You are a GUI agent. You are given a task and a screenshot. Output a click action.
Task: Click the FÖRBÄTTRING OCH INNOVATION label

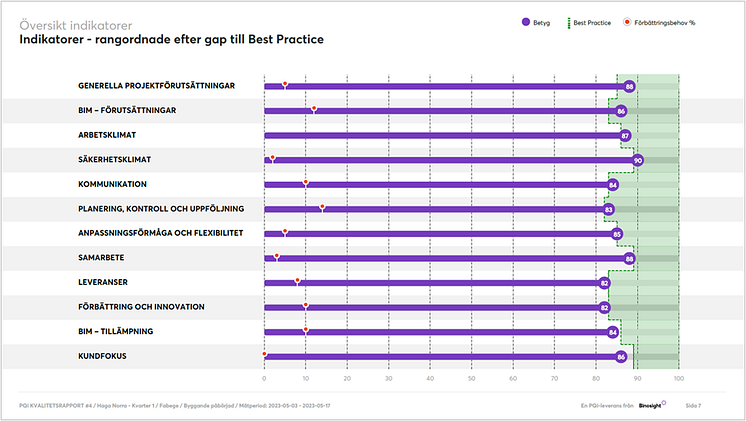coord(141,307)
